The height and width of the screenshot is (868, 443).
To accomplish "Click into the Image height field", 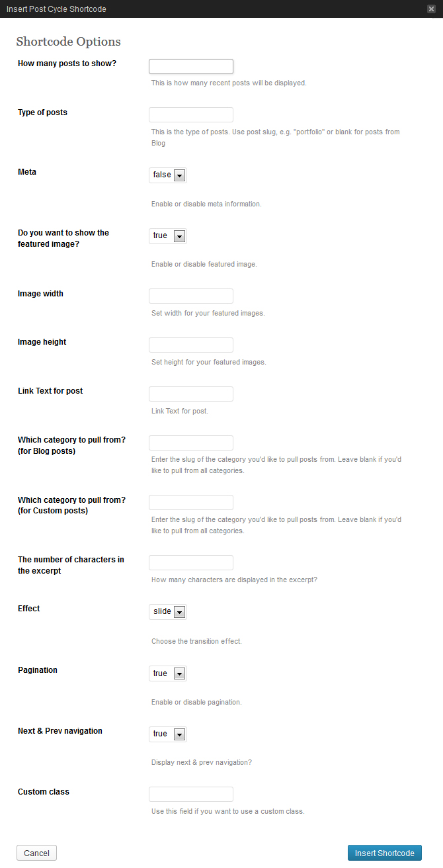I will pyautogui.click(x=191, y=345).
